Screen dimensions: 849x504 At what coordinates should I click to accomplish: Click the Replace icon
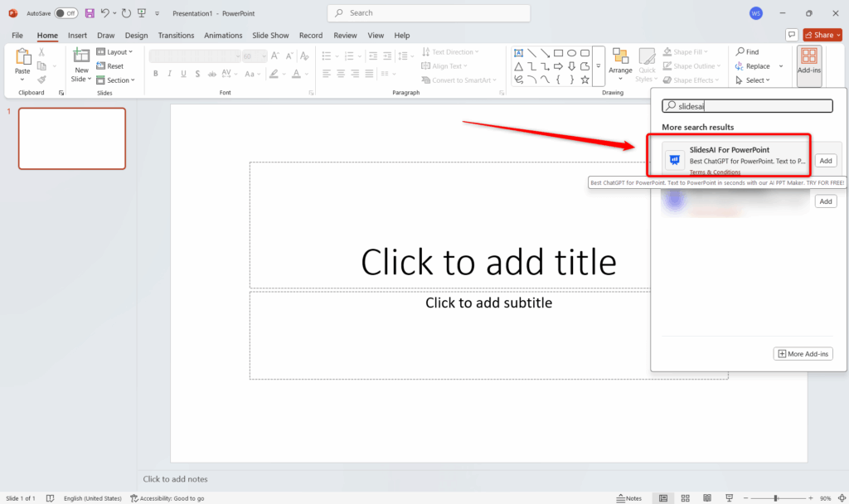pos(751,65)
